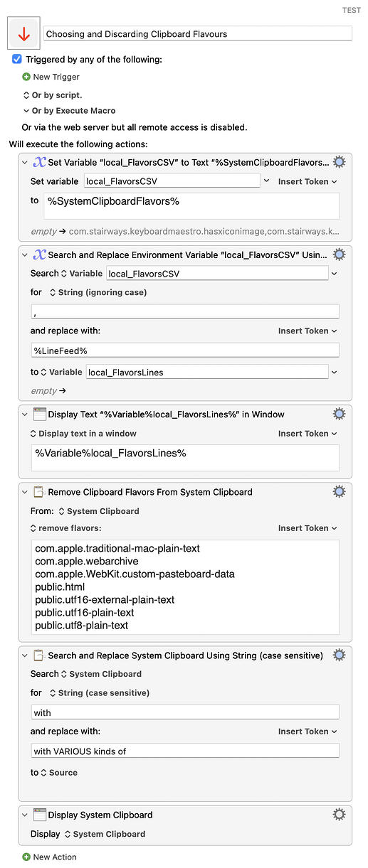Open the String (ignoring case) search type dropdown

(98, 292)
